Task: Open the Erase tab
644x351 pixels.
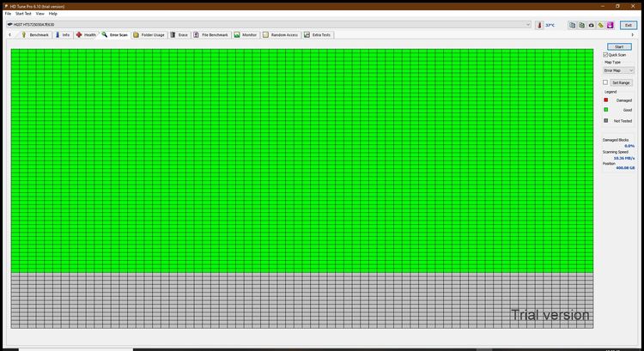Action: 179,35
